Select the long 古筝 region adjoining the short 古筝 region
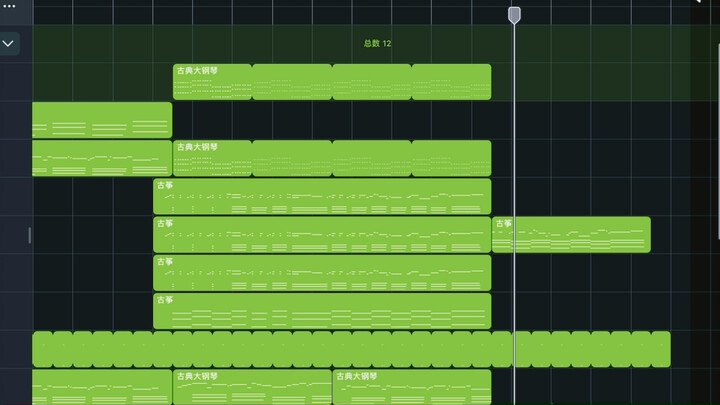 coord(322,235)
